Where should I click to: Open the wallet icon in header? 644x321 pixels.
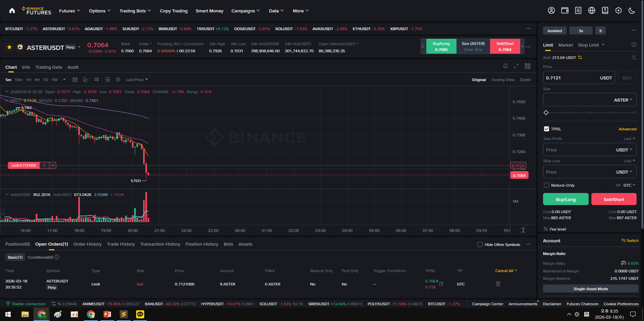(x=565, y=11)
